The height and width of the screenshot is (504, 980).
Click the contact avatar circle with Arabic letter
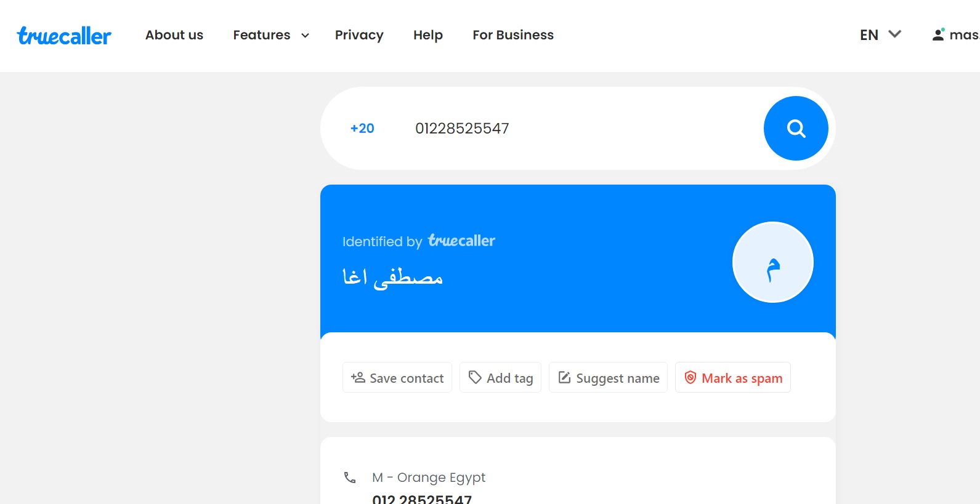pos(772,262)
